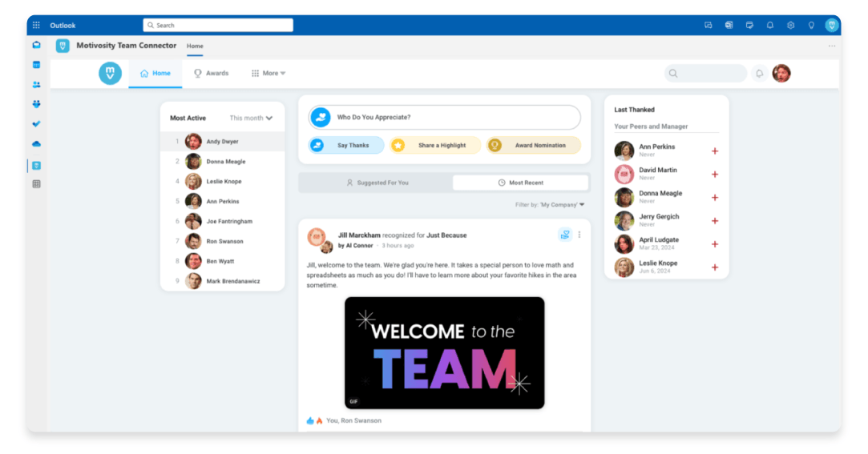
Task: Thank David Martin with plus icon
Action: coord(715,175)
